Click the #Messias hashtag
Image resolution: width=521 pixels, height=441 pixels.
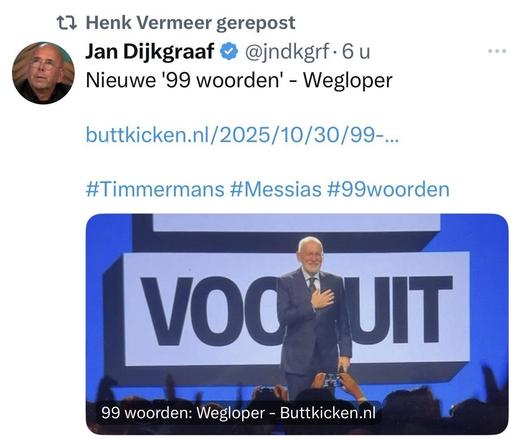point(276,189)
